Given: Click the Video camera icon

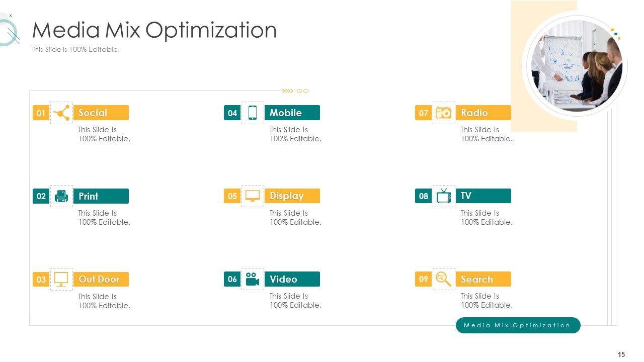Looking at the screenshot, I should click(253, 279).
